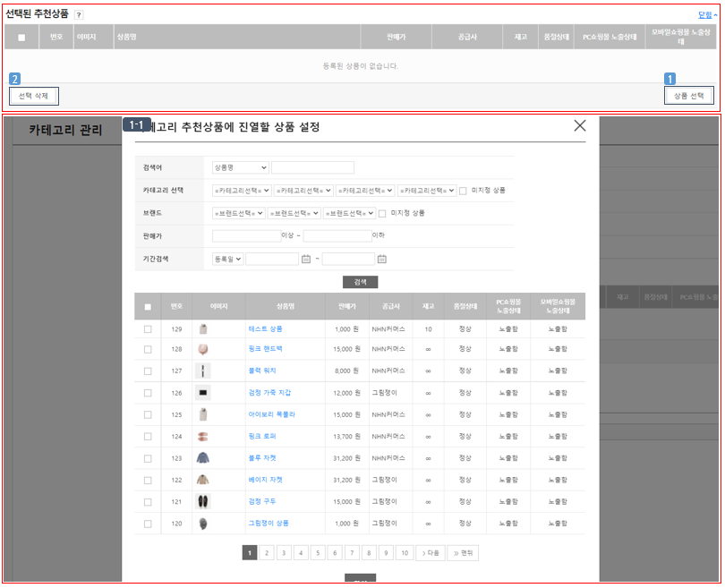Toggle select-all checkbox in 선택된 추천상품 table

click(21, 38)
